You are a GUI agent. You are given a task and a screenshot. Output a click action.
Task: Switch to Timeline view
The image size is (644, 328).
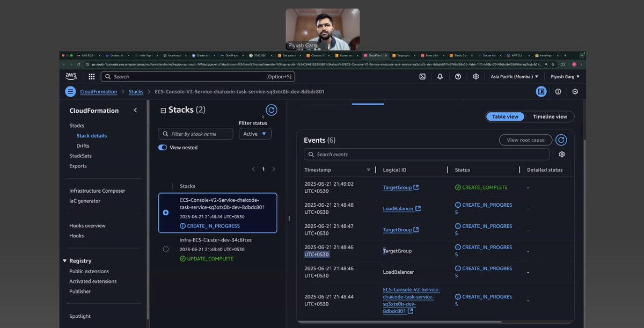550,116
